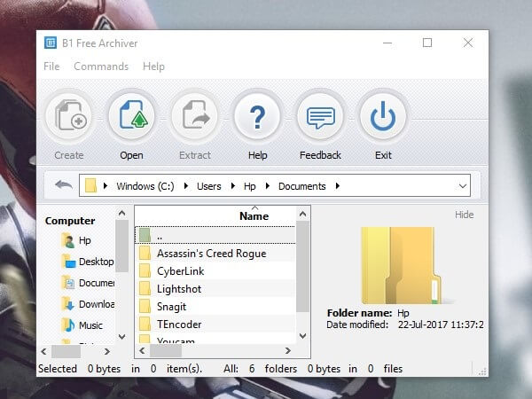
Task: Click Hide link in preview pane
Action: (x=464, y=215)
